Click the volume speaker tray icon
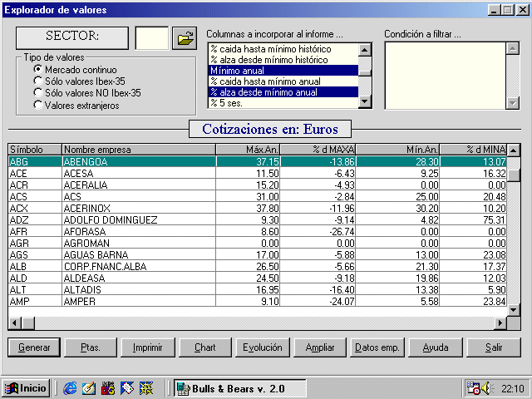 (487, 388)
